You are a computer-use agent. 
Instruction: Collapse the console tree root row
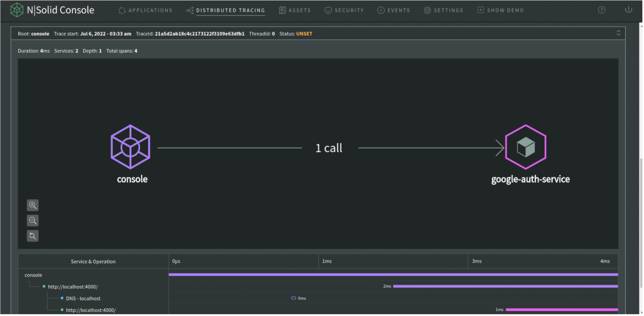click(33, 276)
